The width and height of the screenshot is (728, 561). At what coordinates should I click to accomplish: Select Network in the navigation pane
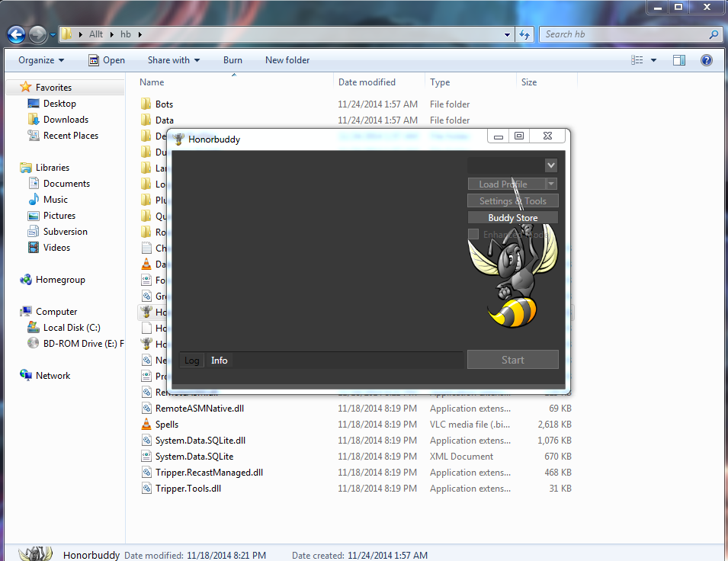click(53, 376)
